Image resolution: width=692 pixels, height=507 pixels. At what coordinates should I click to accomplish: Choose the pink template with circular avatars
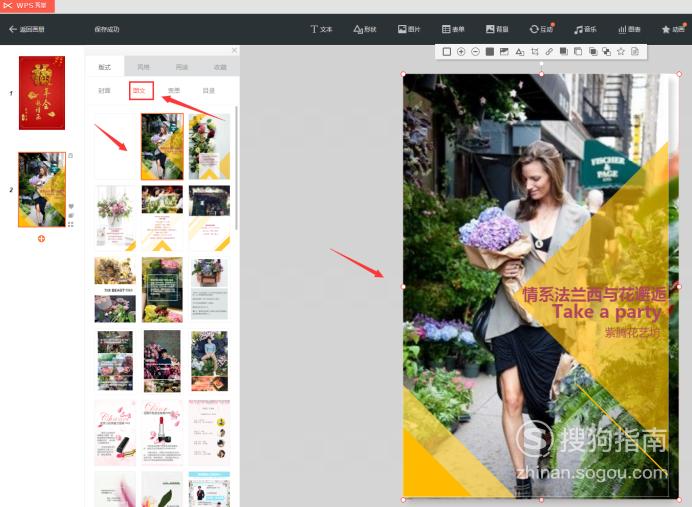(x=209, y=433)
